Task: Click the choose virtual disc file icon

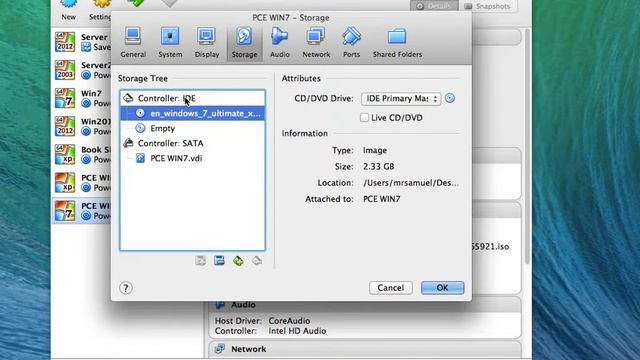Action: (x=450, y=98)
